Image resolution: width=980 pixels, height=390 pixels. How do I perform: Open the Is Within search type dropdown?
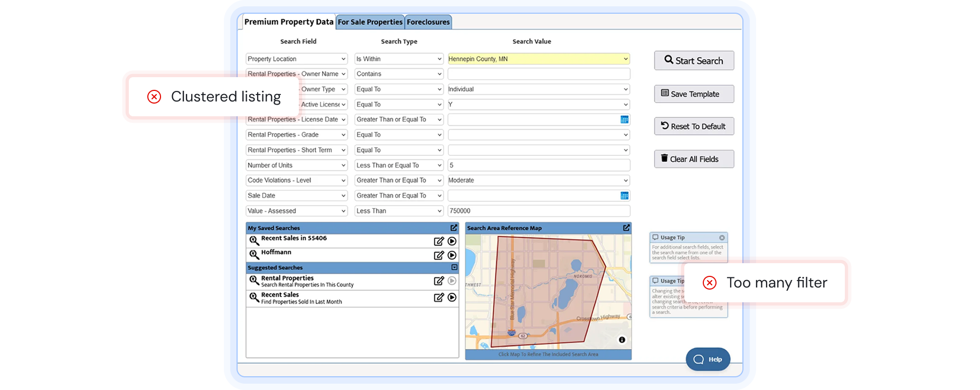[399, 59]
